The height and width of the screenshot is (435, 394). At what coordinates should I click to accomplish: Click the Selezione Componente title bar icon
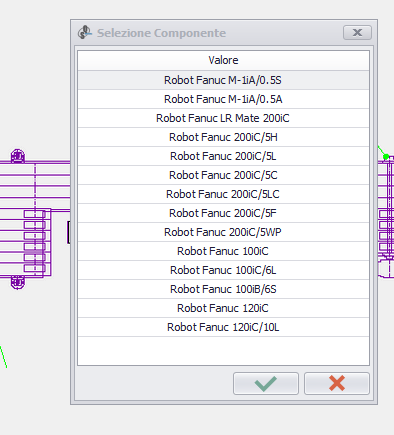click(85, 33)
